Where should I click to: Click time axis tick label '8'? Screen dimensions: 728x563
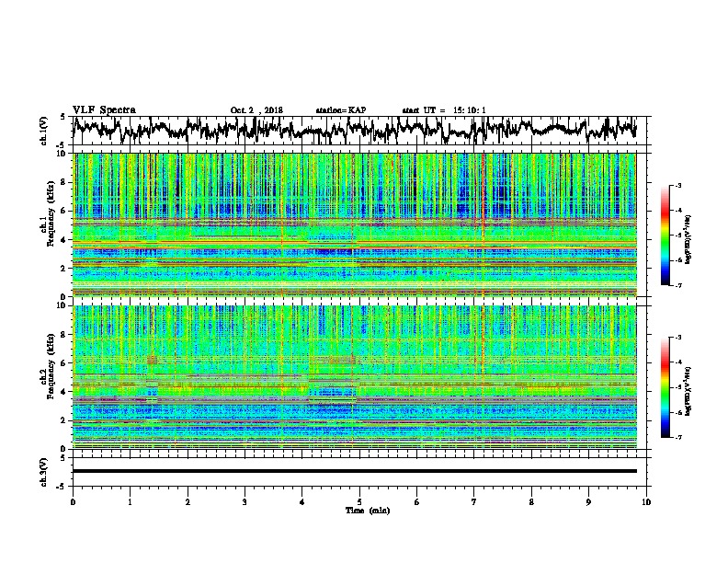531,502
